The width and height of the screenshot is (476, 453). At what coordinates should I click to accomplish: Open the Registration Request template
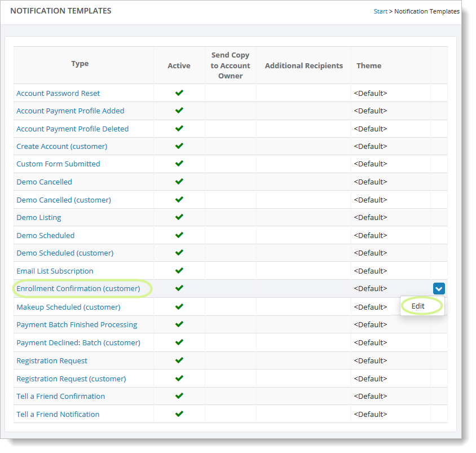(x=52, y=360)
